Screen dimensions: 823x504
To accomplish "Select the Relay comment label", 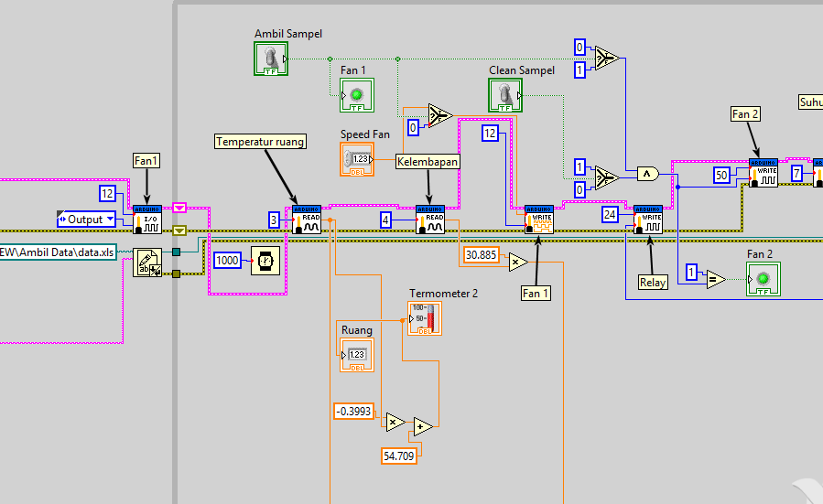I will tap(653, 282).
